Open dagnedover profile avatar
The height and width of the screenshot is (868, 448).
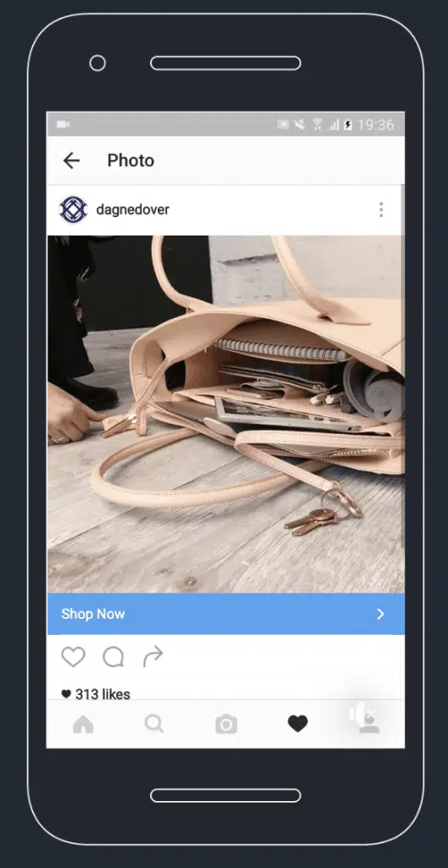click(x=73, y=210)
